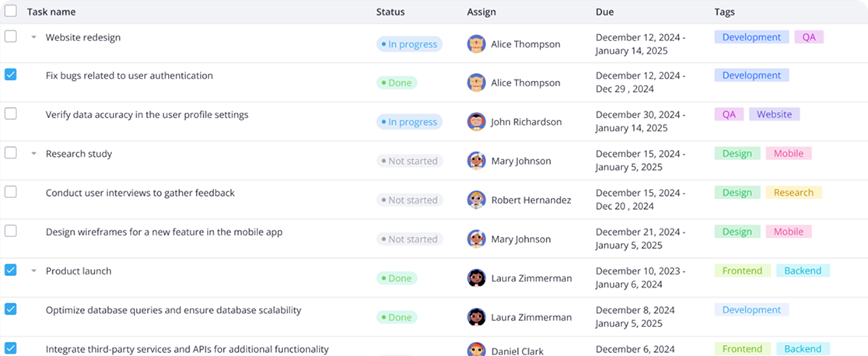The image size is (868, 356).
Task: Collapse the Research study task group
Action: (x=33, y=154)
